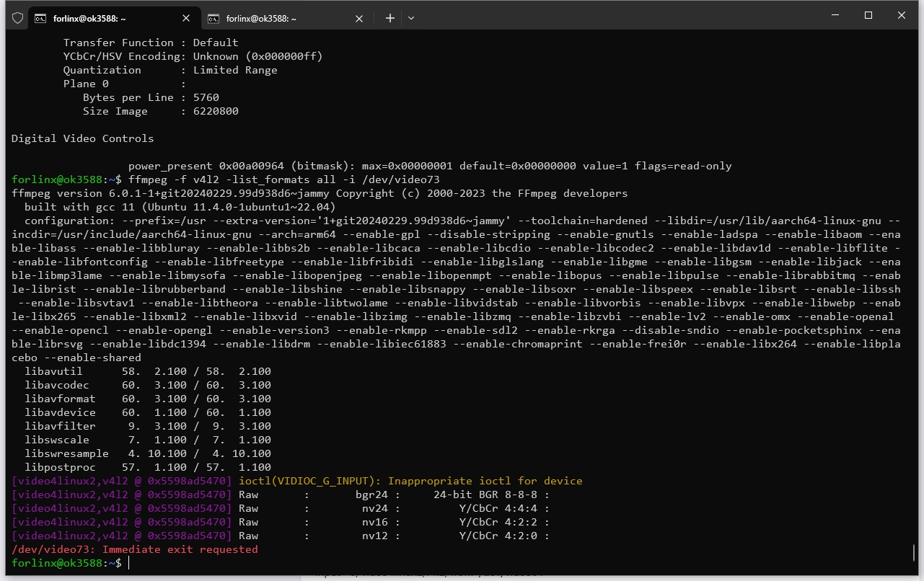Click the administrator shield icon in title bar
The image size is (924, 581).
tap(17, 18)
